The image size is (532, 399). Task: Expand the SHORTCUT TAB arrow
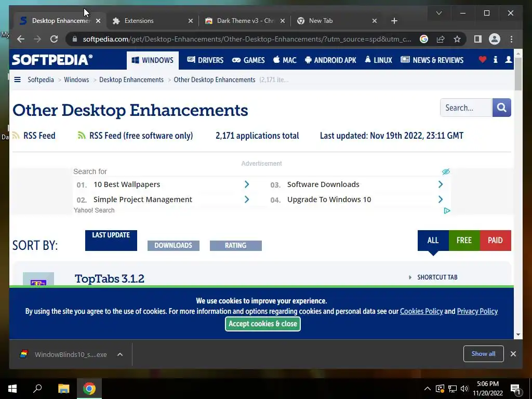(410, 277)
